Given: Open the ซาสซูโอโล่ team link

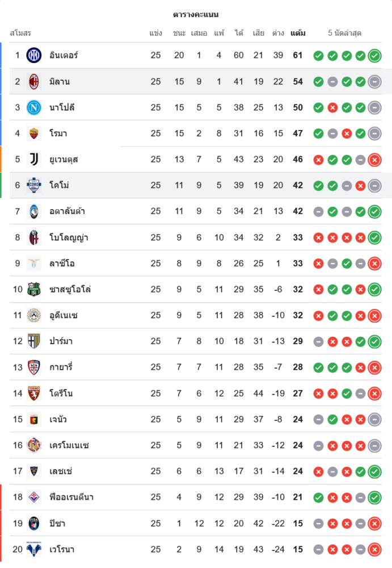Looking at the screenshot, I should pyautogui.click(x=70, y=290).
